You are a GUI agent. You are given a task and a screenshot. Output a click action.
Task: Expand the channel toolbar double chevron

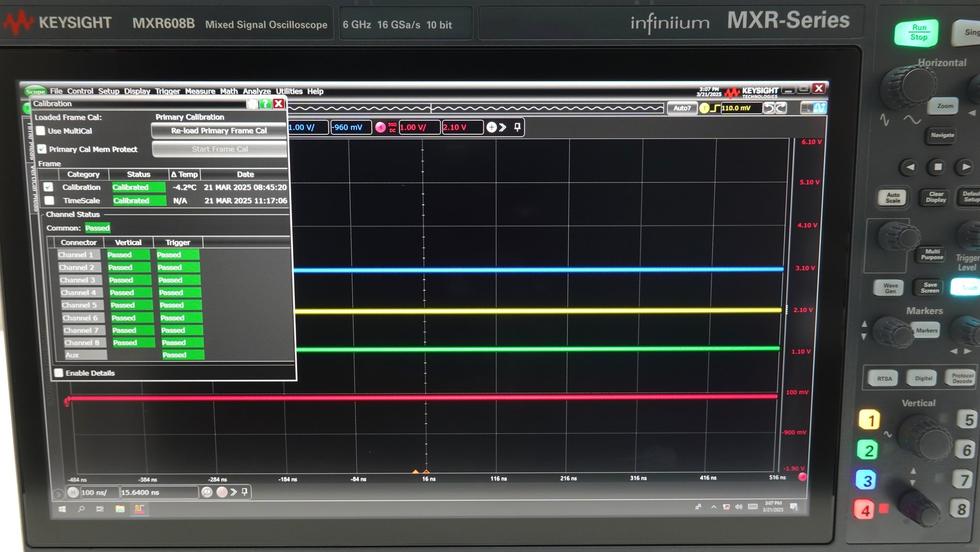click(502, 127)
